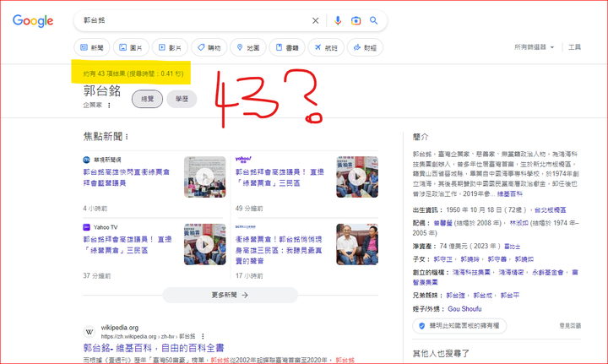The image size is (608, 364).
Task: Switch to the 財經 finance filter
Action: (x=365, y=47)
